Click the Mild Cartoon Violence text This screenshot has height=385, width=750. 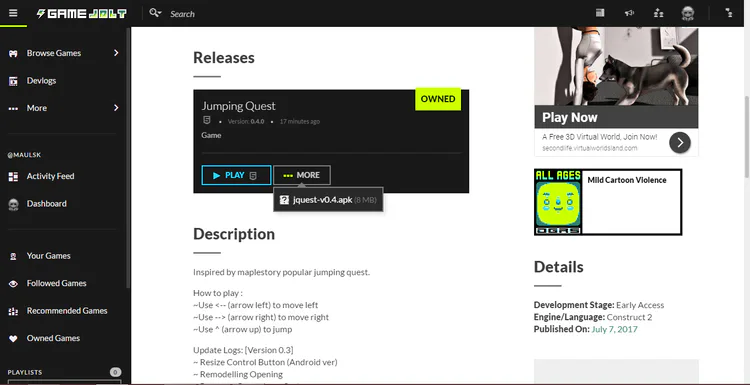click(627, 180)
